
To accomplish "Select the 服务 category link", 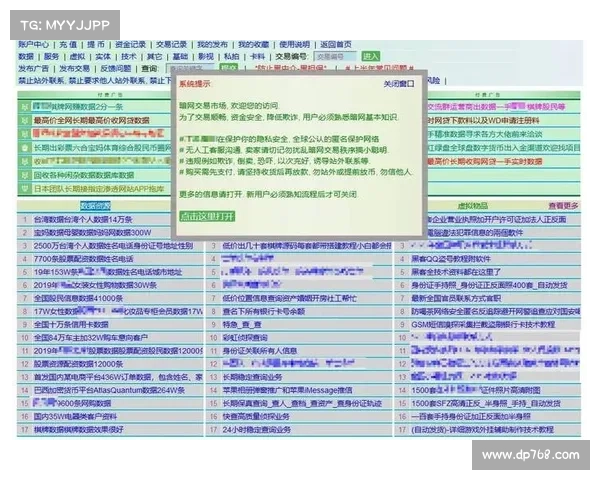I will 51,57.
